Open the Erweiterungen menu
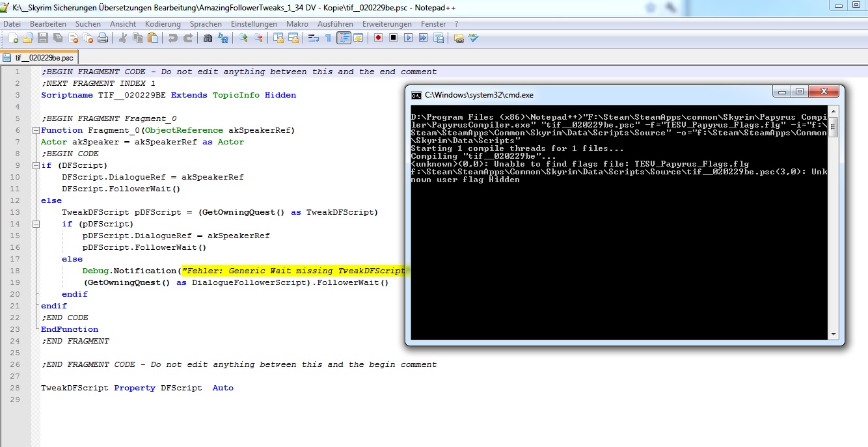Image resolution: width=868 pixels, height=447 pixels. [387, 24]
